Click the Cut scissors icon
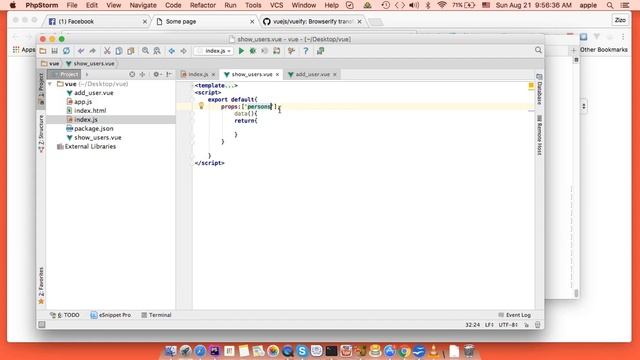640x360 pixels. [107, 51]
